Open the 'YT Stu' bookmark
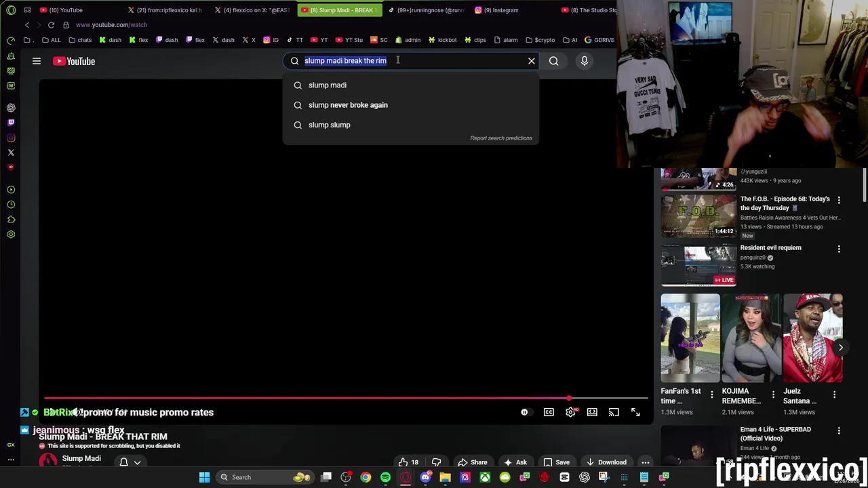Viewport: 868px width, 488px height. (x=349, y=40)
